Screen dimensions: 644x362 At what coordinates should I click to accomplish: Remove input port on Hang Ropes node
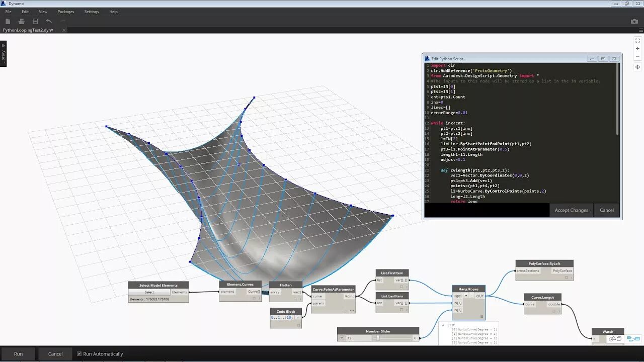[472, 296]
